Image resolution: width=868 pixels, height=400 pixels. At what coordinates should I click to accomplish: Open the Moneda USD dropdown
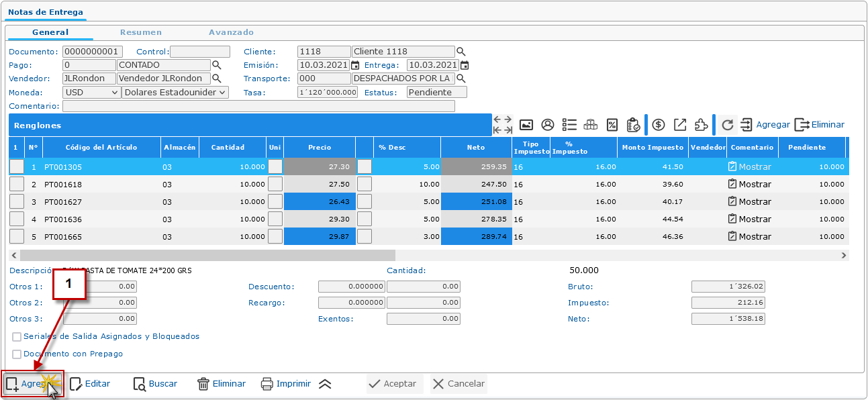point(91,92)
